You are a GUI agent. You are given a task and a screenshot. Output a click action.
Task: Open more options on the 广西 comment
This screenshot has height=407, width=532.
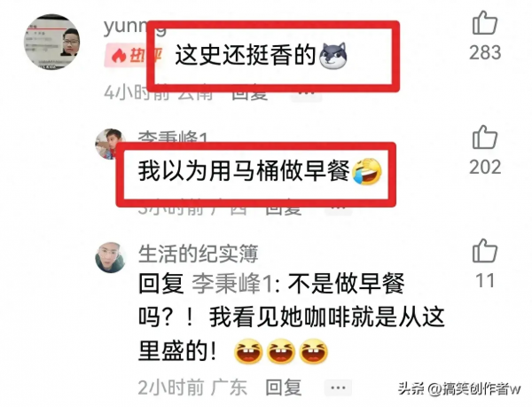339,208
